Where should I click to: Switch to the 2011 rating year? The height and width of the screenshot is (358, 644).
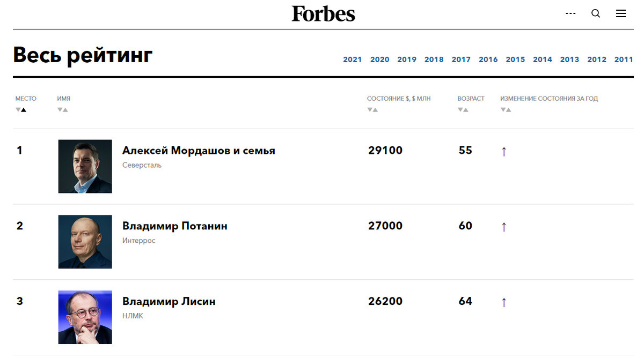coord(624,59)
